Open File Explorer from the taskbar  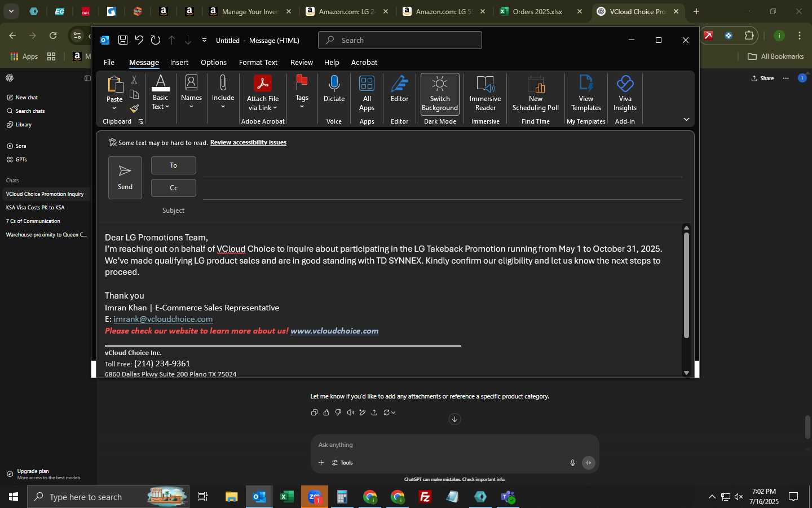click(232, 497)
